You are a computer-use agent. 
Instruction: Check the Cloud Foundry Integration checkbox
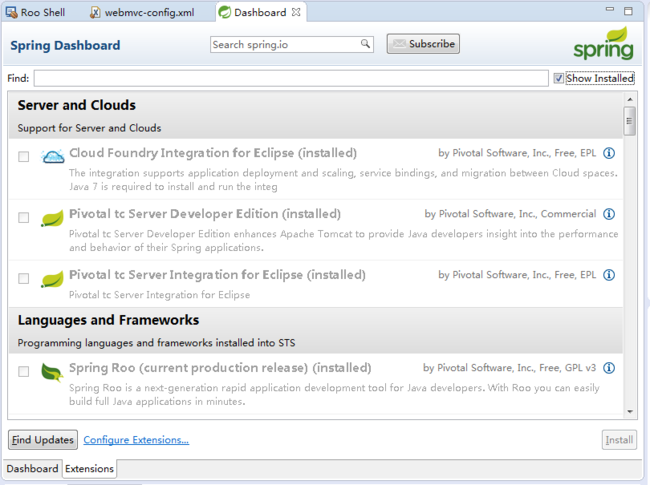pos(24,157)
